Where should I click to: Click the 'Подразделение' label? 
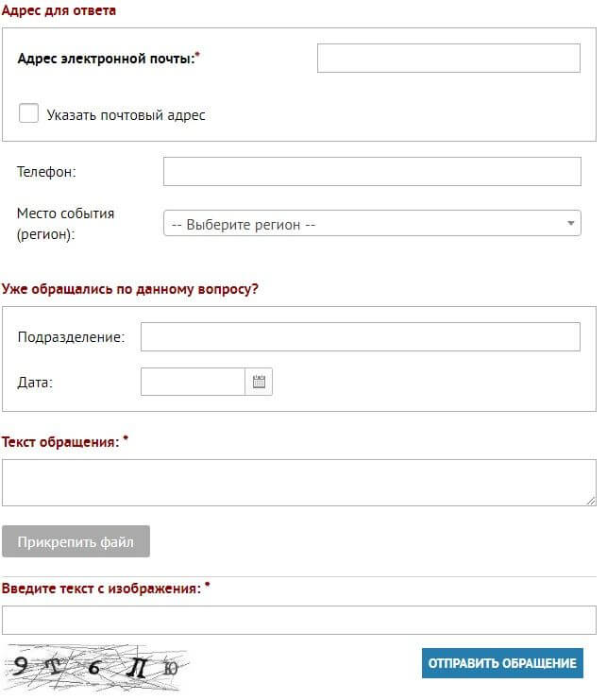tap(71, 337)
